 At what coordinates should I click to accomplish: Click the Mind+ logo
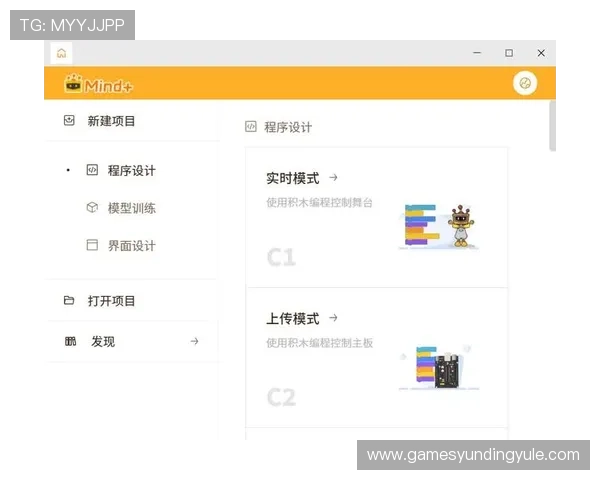click(99, 83)
